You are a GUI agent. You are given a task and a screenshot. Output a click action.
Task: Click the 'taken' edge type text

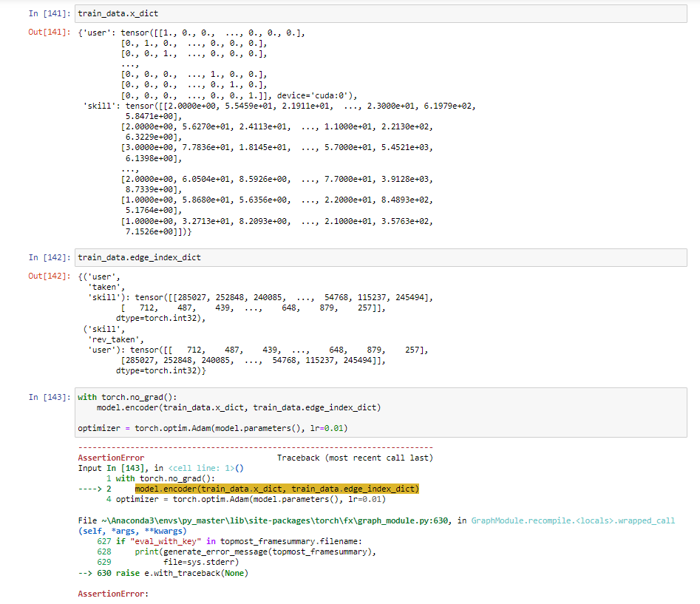pyautogui.click(x=106, y=287)
